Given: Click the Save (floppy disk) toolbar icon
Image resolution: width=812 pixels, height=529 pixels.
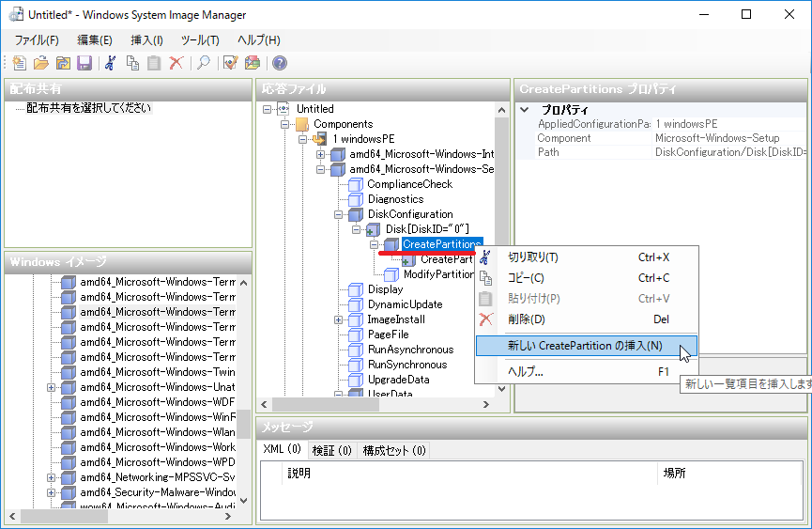Looking at the screenshot, I should (84, 63).
